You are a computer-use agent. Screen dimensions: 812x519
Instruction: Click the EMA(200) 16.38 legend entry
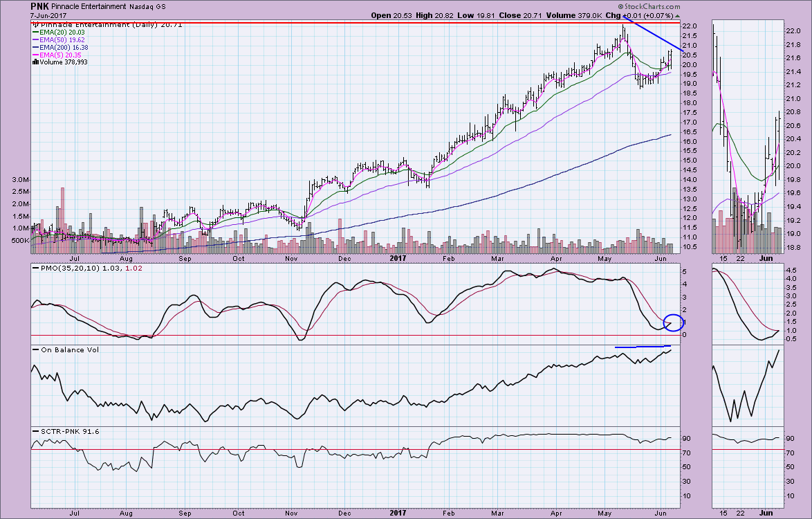click(x=60, y=47)
